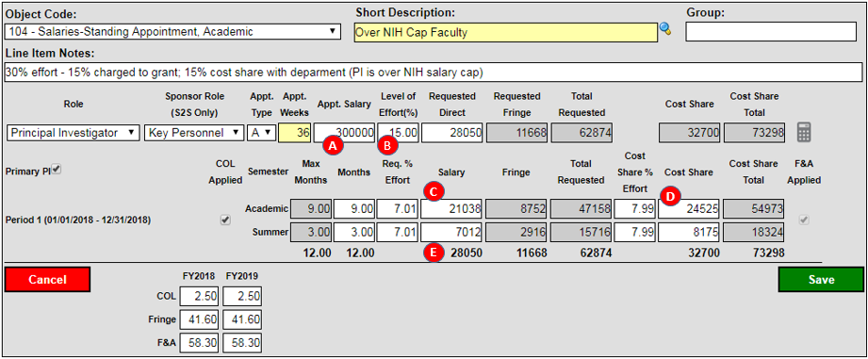The height and width of the screenshot is (359, 868).
Task: Click the Period 1 (01/01/2018 - 12/31/2018) label
Action: click(x=78, y=220)
